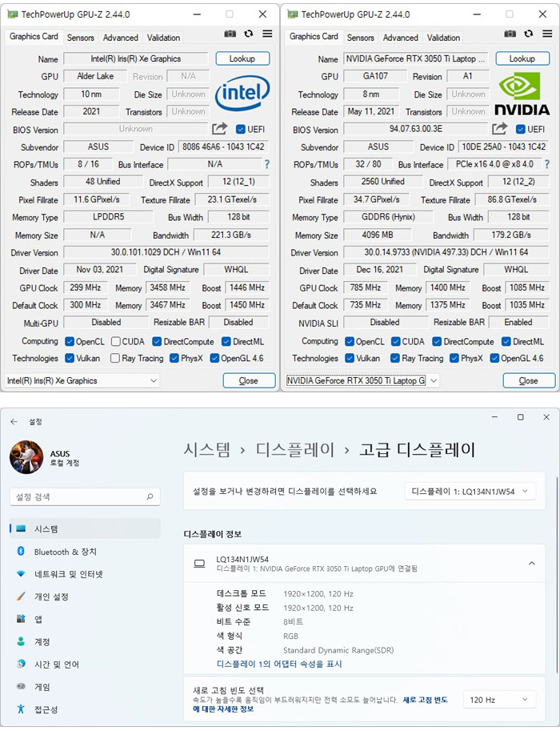Toggle UEFI checkbox in Intel GPU-Z window
The image size is (560, 731).
pos(240,129)
